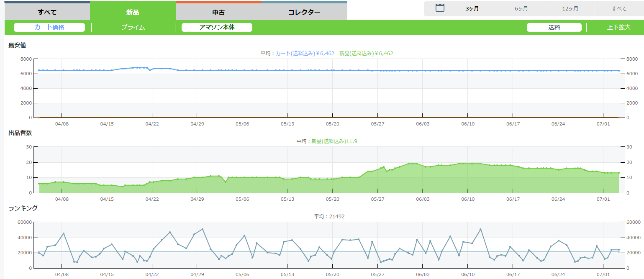Click 上下拡大 to expand chart vertically
This screenshot has width=644, height=279.
[x=618, y=27]
